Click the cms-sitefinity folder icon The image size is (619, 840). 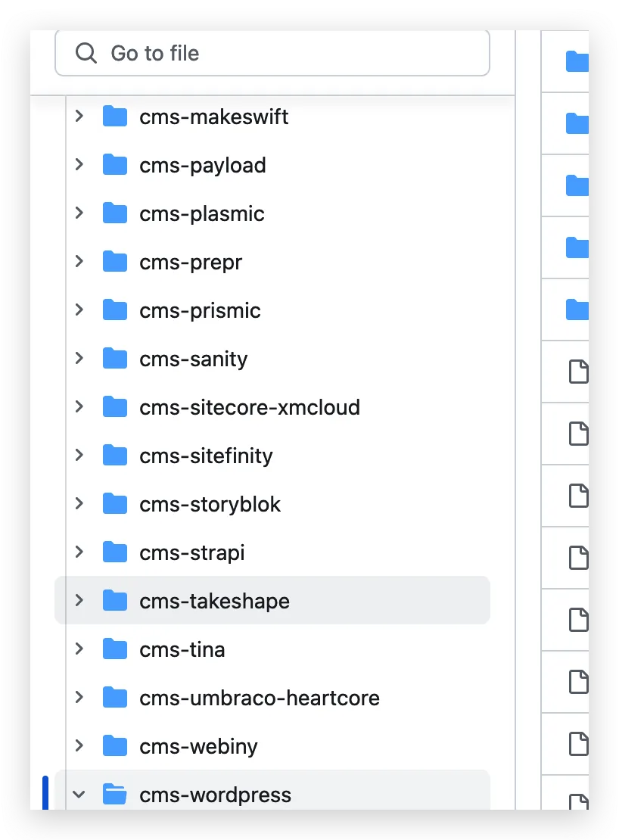pyautogui.click(x=114, y=456)
